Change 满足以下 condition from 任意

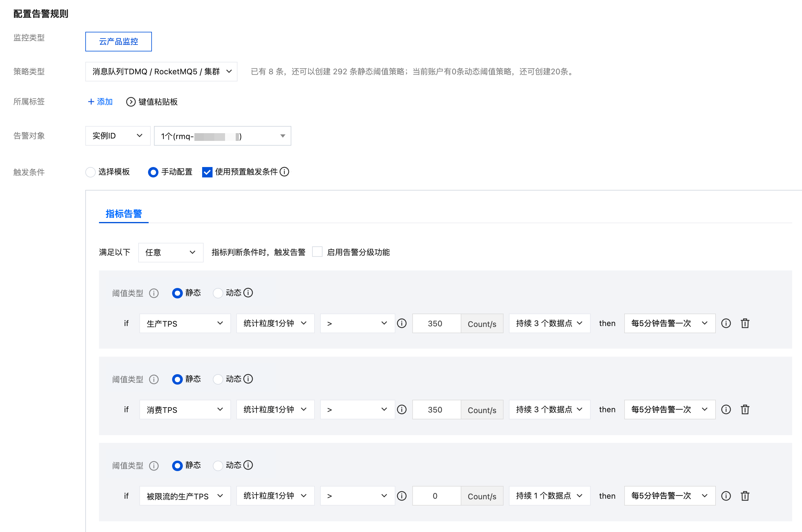(171, 252)
